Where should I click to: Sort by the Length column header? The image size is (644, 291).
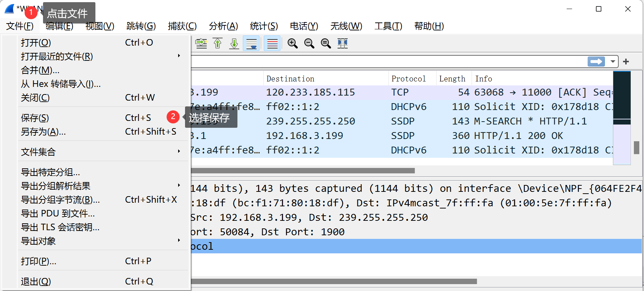tap(454, 79)
